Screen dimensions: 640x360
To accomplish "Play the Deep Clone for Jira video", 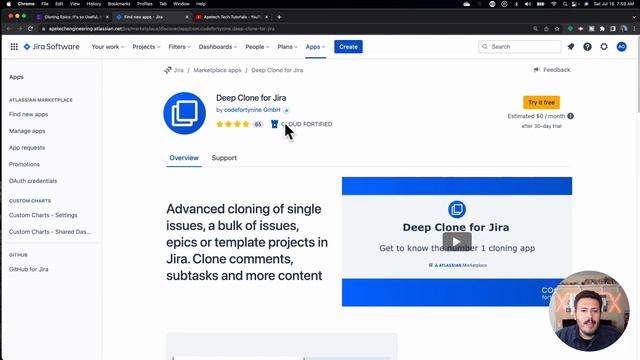I will 457,242.
